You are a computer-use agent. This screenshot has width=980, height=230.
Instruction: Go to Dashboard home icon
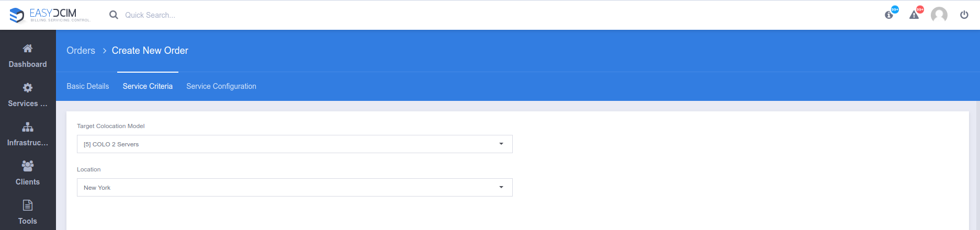tap(28, 49)
